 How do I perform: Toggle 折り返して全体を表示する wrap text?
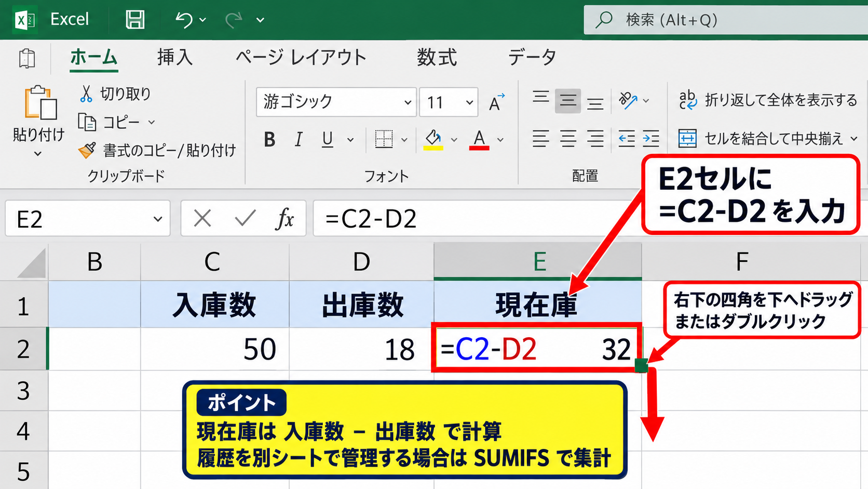coord(768,100)
